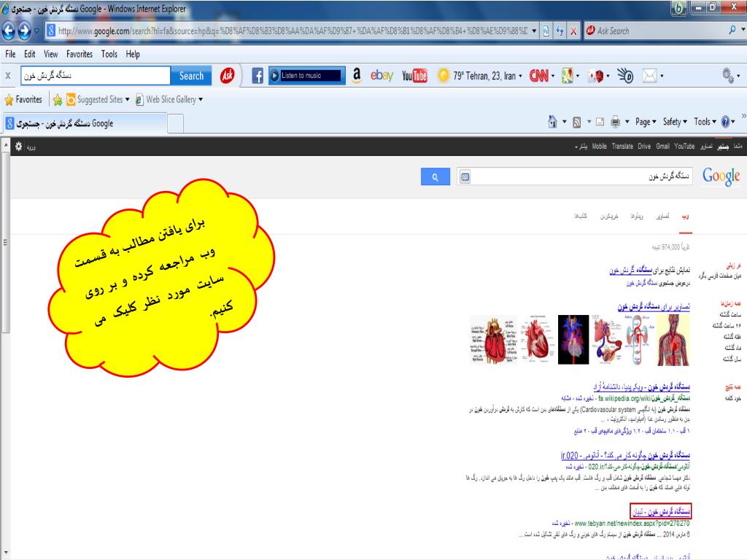Open the Tebyan result link

(661, 511)
